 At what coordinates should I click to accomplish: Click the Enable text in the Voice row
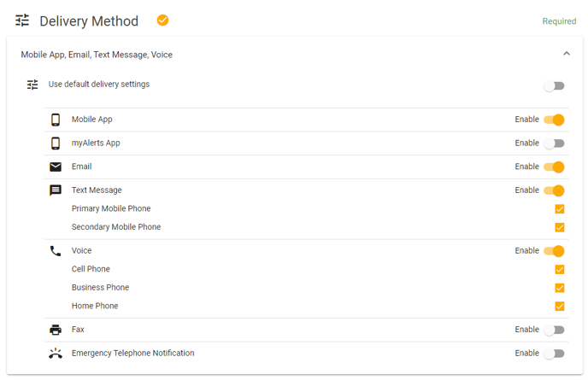[x=526, y=250]
